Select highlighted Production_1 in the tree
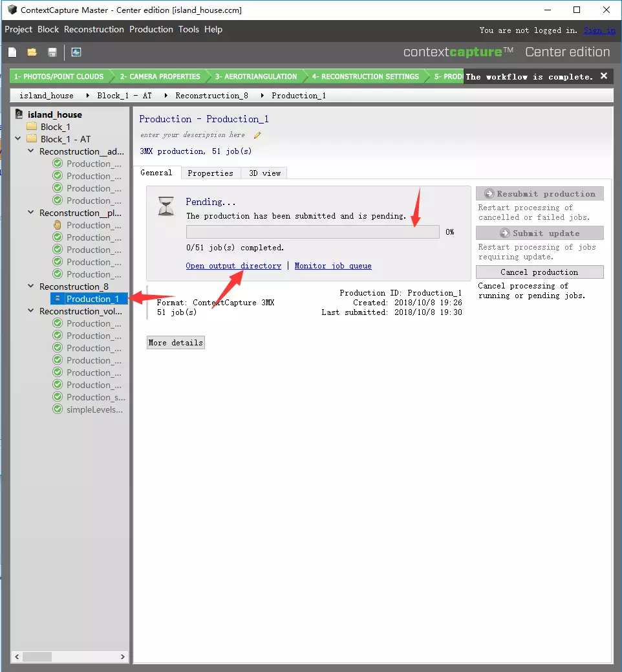 tap(89, 299)
